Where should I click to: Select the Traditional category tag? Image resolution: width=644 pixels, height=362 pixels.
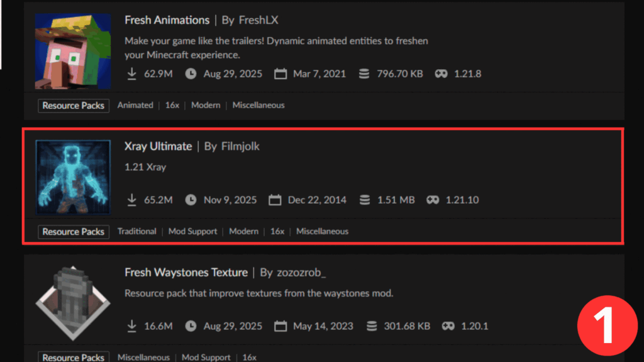click(136, 231)
